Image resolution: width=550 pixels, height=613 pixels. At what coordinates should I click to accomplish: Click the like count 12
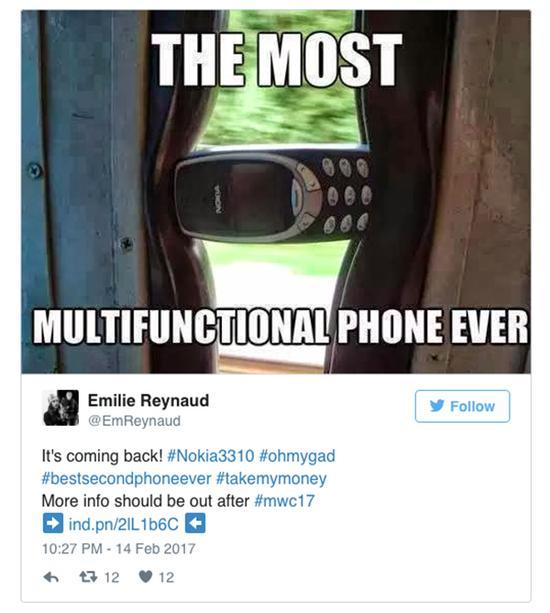point(167,577)
